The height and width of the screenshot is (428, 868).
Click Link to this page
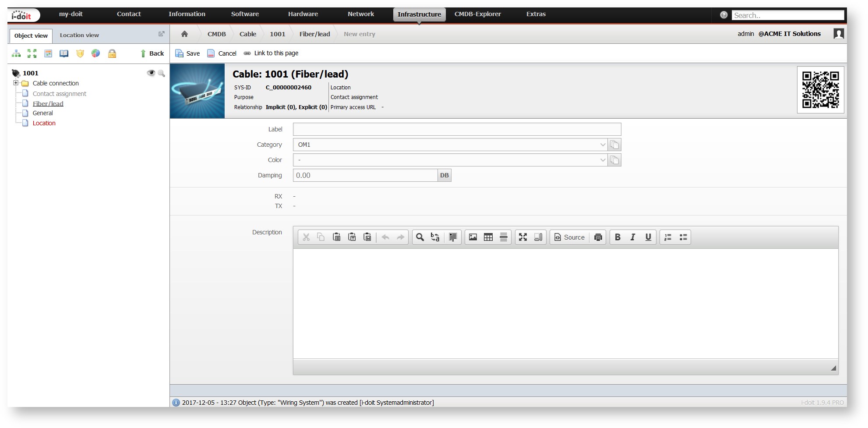click(271, 53)
